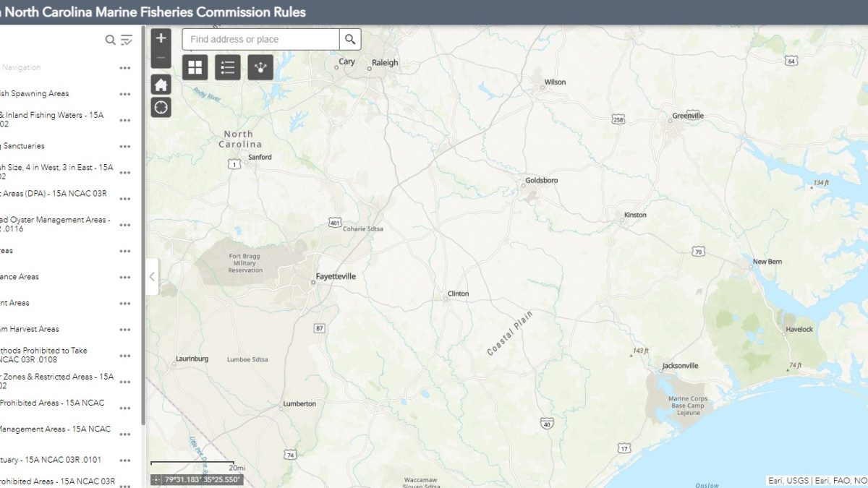Open options menu for Spawning Areas layer
Viewport: 868px width, 488px height.
125,94
